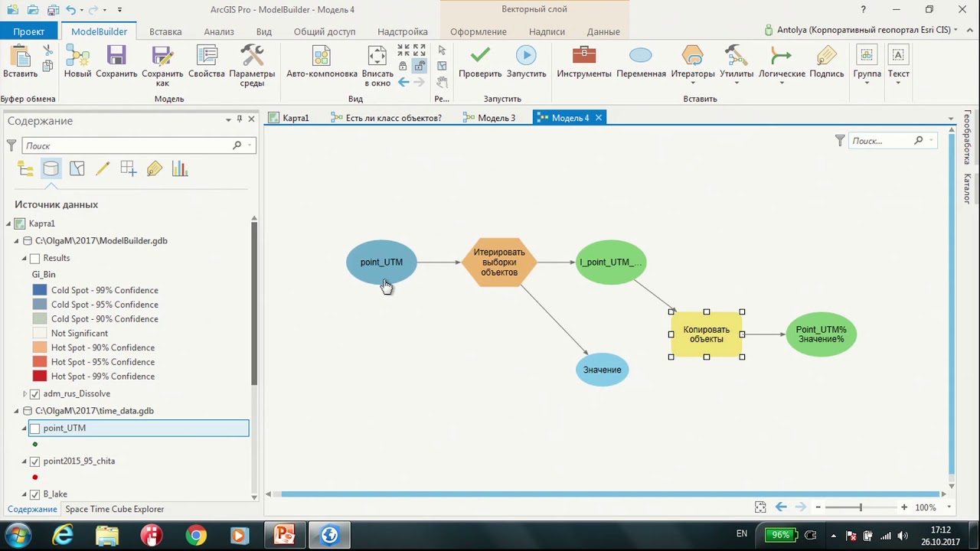This screenshot has width=980, height=551.
Task: Uncheck adm_rus_Dissolve layer visibility
Action: point(34,393)
